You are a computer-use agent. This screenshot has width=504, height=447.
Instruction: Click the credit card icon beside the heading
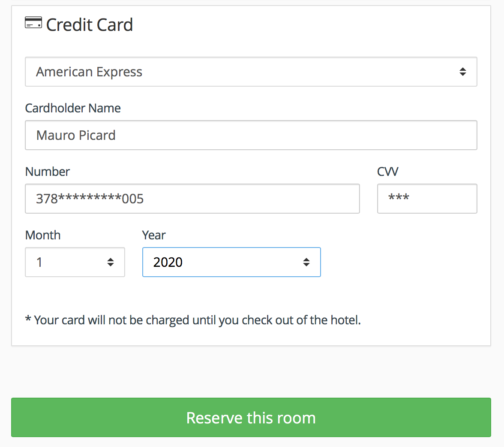(33, 23)
